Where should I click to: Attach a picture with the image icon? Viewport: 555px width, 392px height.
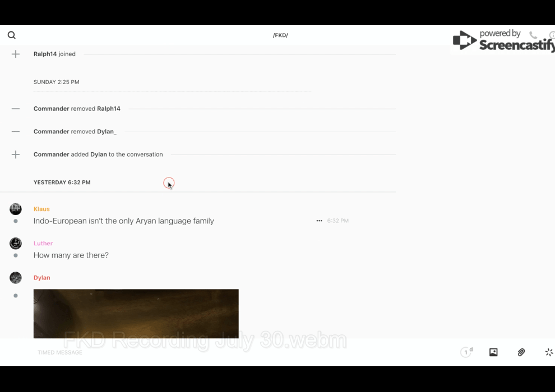[493, 352]
